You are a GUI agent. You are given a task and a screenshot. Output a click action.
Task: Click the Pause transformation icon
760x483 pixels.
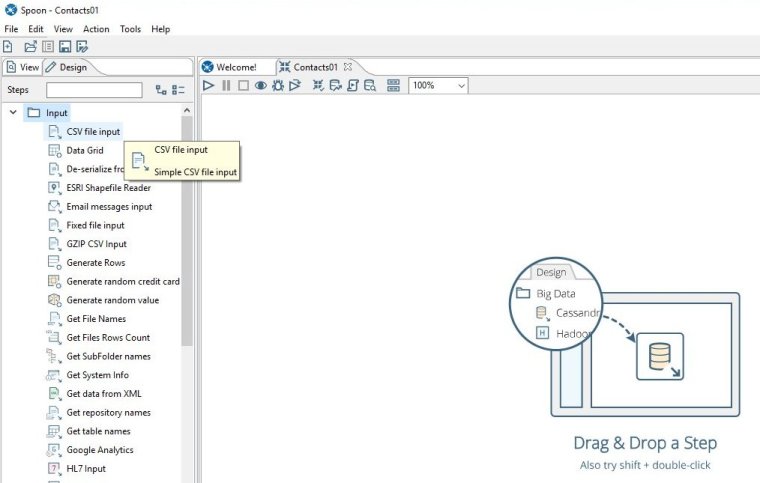click(x=226, y=86)
